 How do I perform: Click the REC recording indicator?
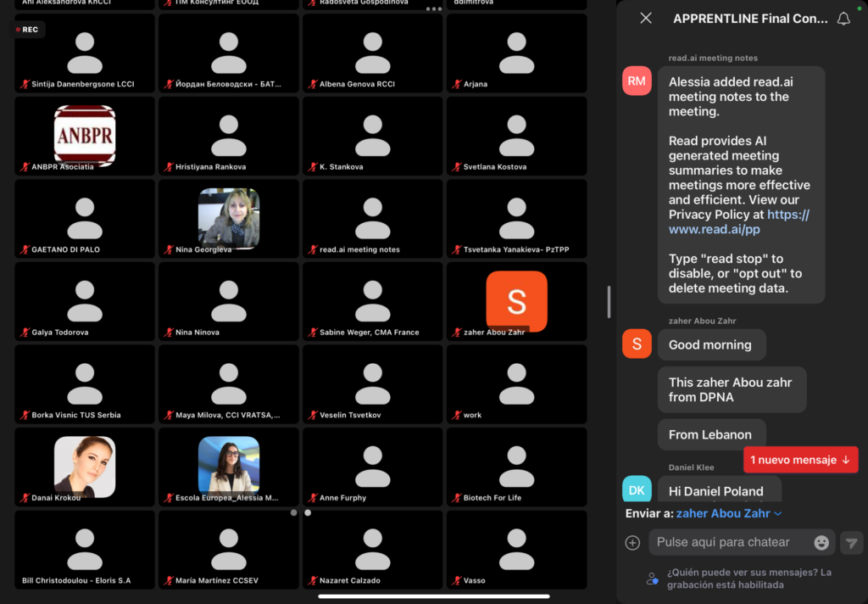pyautogui.click(x=28, y=30)
